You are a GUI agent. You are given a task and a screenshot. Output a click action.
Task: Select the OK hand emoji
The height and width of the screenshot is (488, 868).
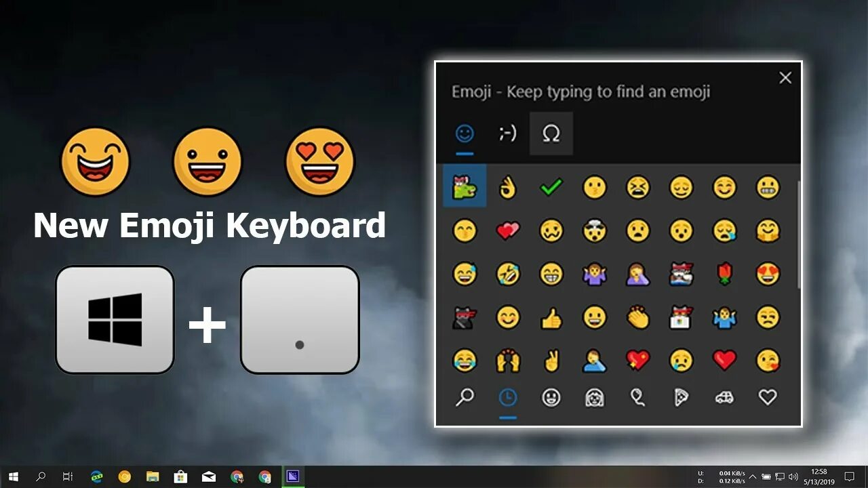pyautogui.click(x=507, y=187)
